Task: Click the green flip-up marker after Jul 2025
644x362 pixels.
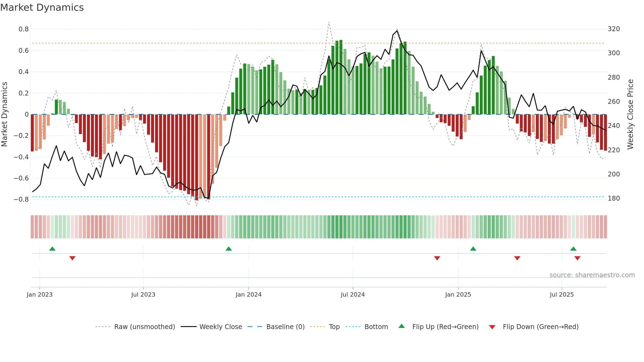Action: [x=573, y=249]
